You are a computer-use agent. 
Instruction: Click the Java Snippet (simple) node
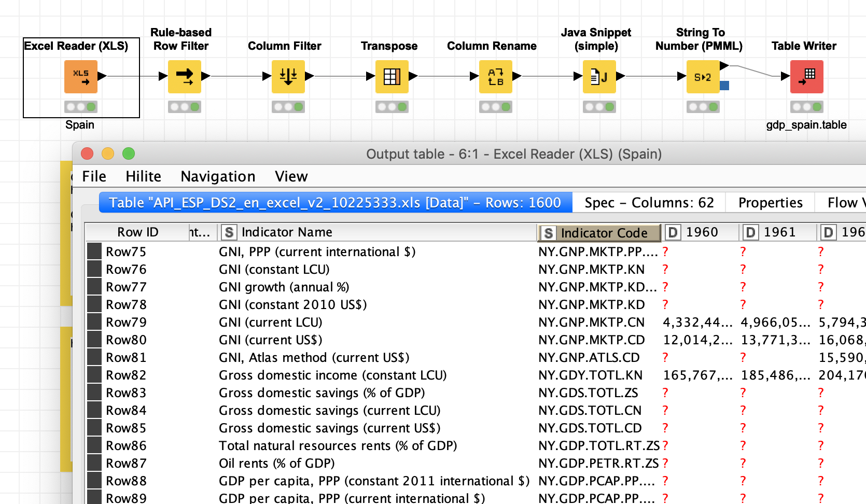pyautogui.click(x=599, y=77)
